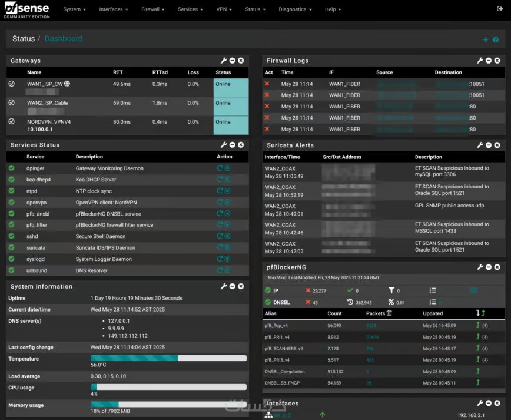The height and width of the screenshot is (420, 511).
Task: Clear pfBlockerNG packets with trash icon
Action: coord(389,313)
